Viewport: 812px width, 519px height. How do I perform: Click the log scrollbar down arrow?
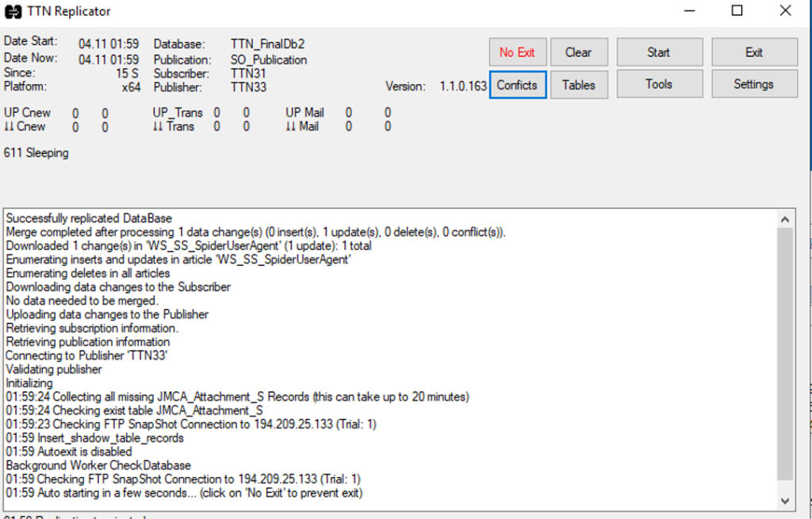point(785,501)
